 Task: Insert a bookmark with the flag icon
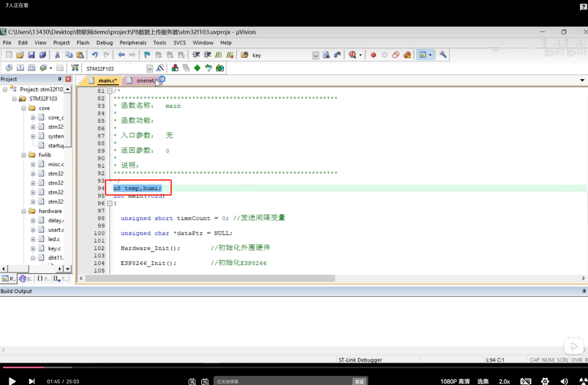(147, 55)
